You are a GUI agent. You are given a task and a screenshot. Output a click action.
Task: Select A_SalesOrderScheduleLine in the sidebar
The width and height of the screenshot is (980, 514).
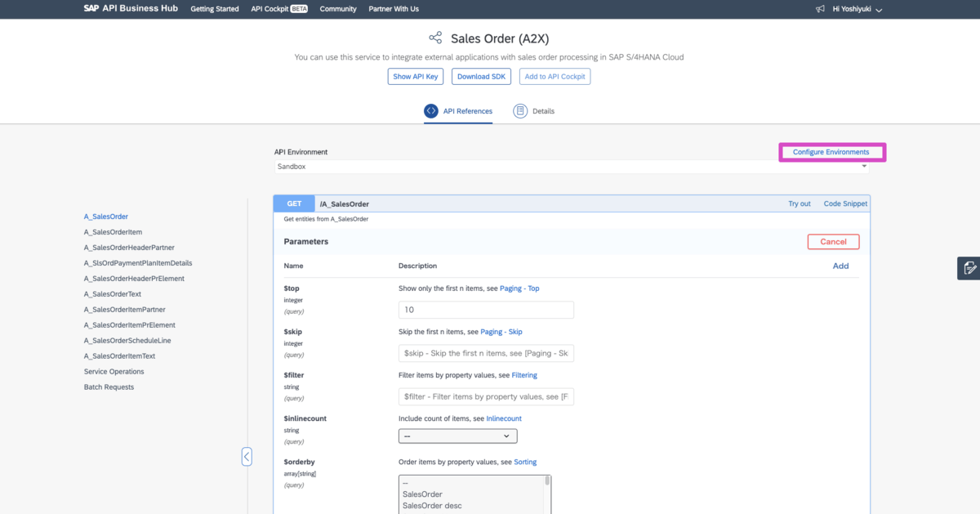(127, 341)
